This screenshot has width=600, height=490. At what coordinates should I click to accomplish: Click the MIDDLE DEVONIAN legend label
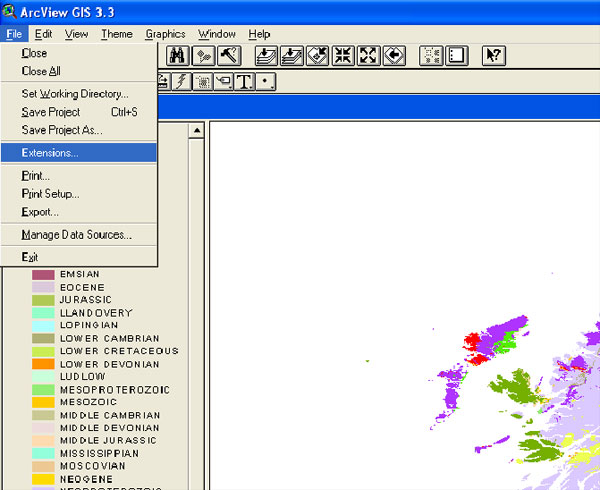click(110, 428)
